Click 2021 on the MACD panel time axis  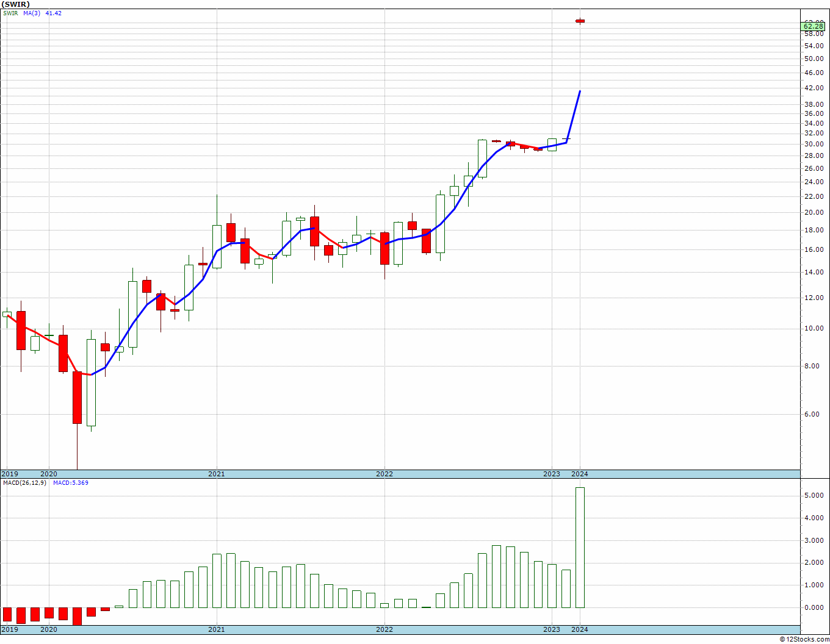click(x=217, y=629)
